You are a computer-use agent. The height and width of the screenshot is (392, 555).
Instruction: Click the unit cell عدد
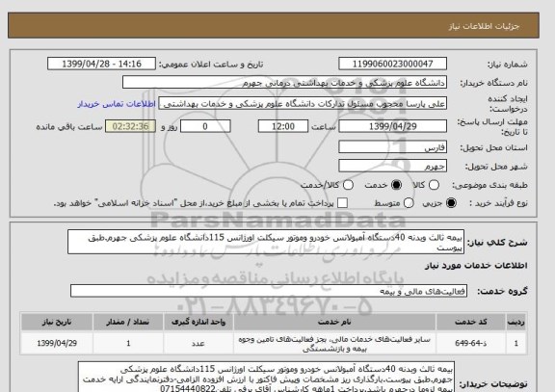[198, 343]
